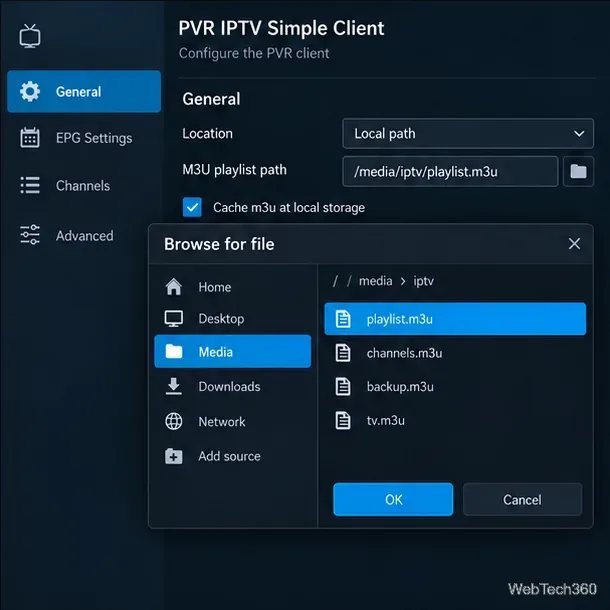
Task: Select the General settings tab
Action: coord(84,91)
